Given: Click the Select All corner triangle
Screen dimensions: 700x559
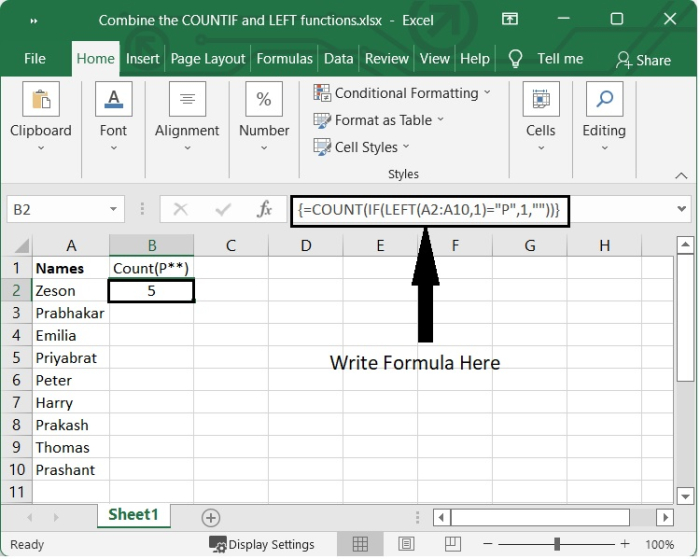Looking at the screenshot, I should [21, 246].
